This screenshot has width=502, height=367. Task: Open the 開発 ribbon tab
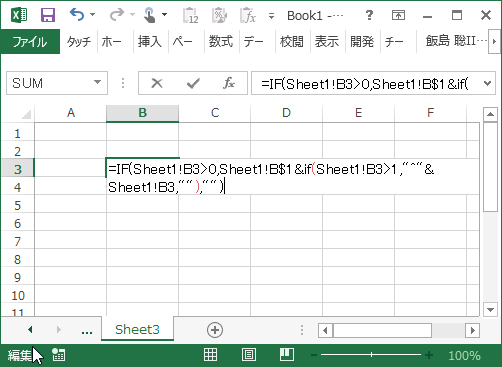point(362,41)
